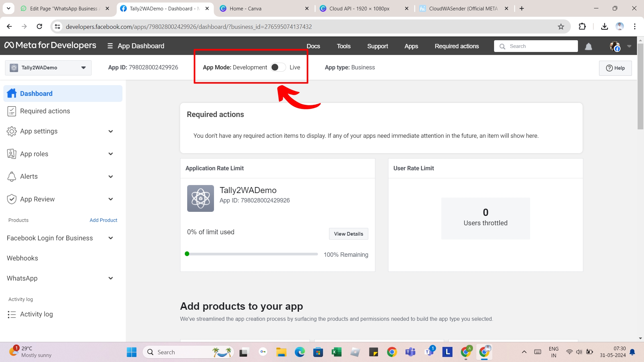Click the App settings gear icon
644x362 pixels.
click(12, 131)
